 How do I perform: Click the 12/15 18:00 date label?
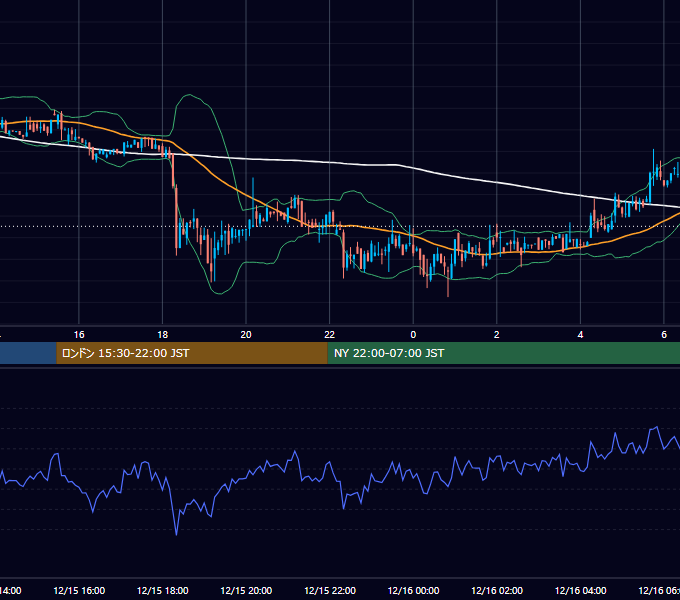pos(163,590)
